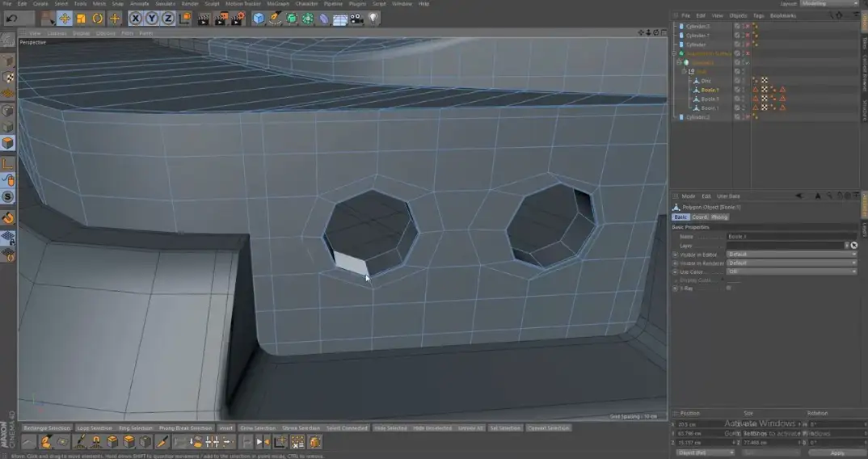Collapse the Subdivision Surface hierarchy

676,53
